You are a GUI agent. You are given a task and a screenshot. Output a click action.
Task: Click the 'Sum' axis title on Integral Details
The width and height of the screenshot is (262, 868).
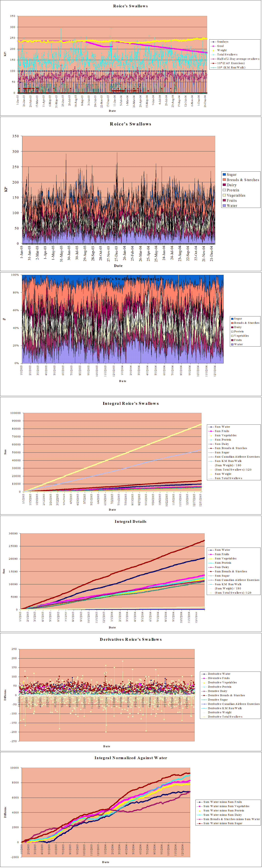(4, 571)
